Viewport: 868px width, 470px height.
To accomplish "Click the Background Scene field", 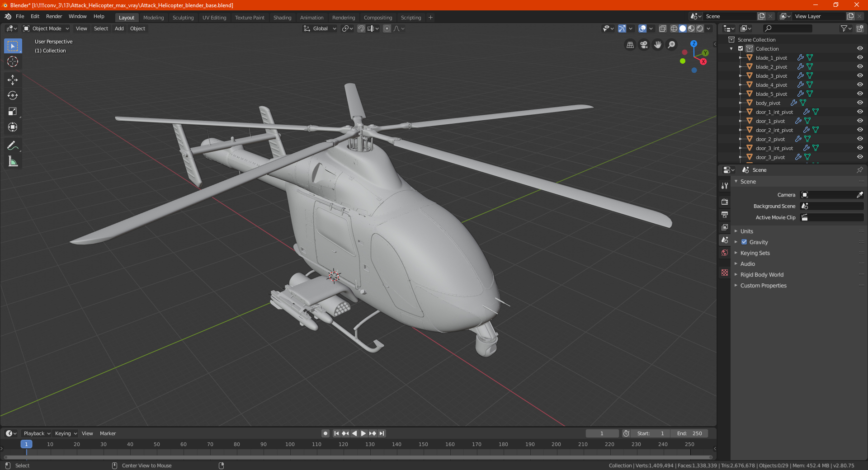I will pyautogui.click(x=832, y=206).
